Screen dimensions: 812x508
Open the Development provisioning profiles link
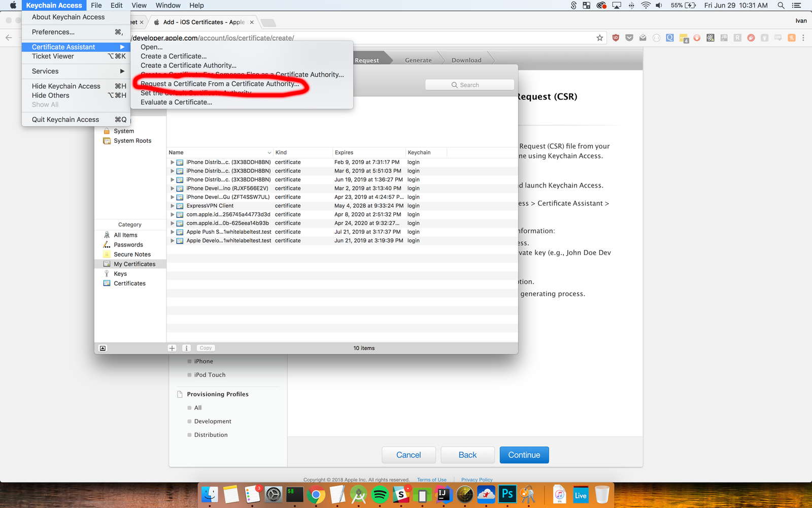click(x=213, y=422)
